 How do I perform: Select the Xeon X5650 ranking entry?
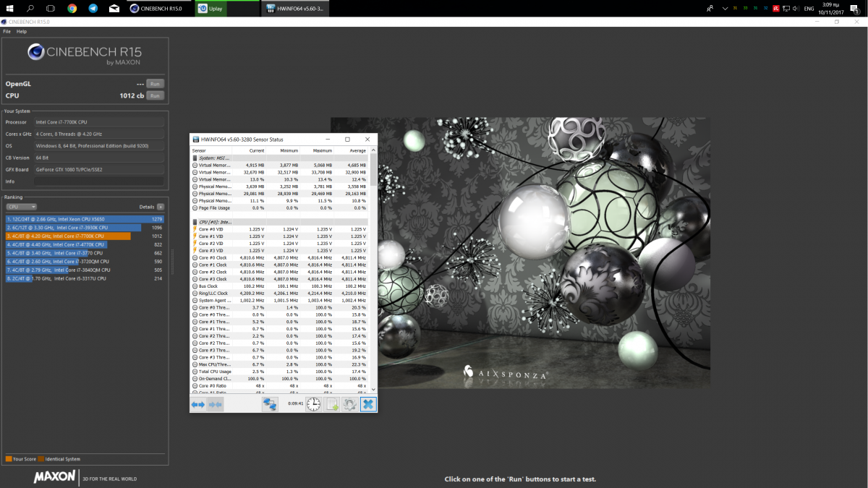(85, 218)
